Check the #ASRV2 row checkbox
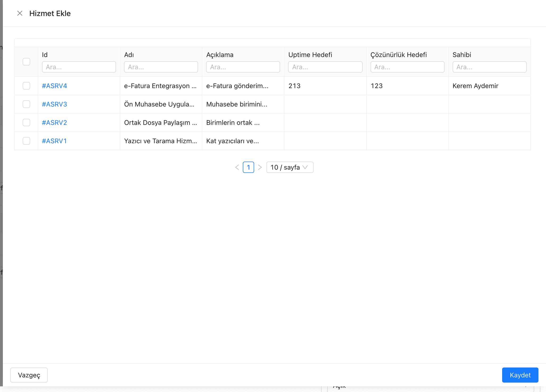546x392 pixels. point(26,123)
